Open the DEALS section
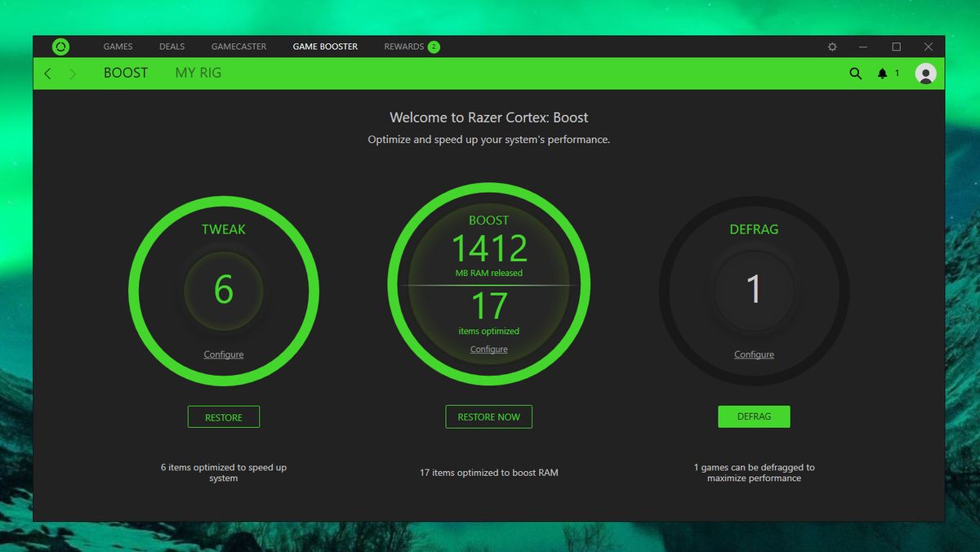The height and width of the screenshot is (552, 980). tap(171, 47)
